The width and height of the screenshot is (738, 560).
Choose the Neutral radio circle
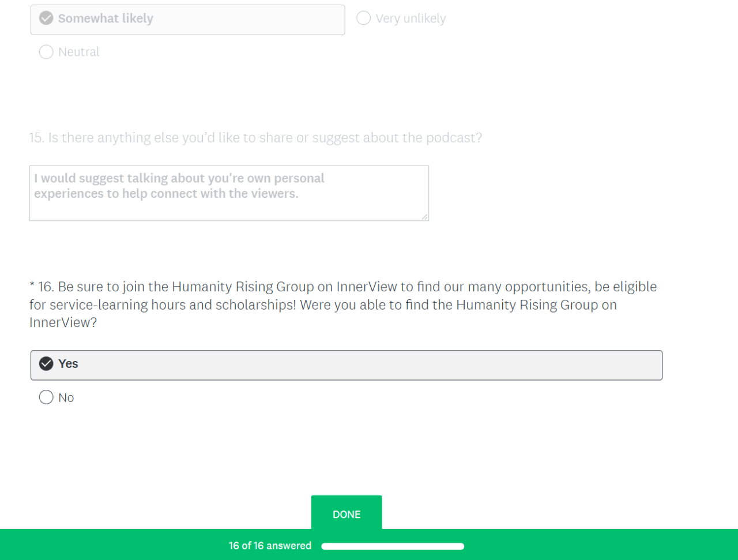46,52
